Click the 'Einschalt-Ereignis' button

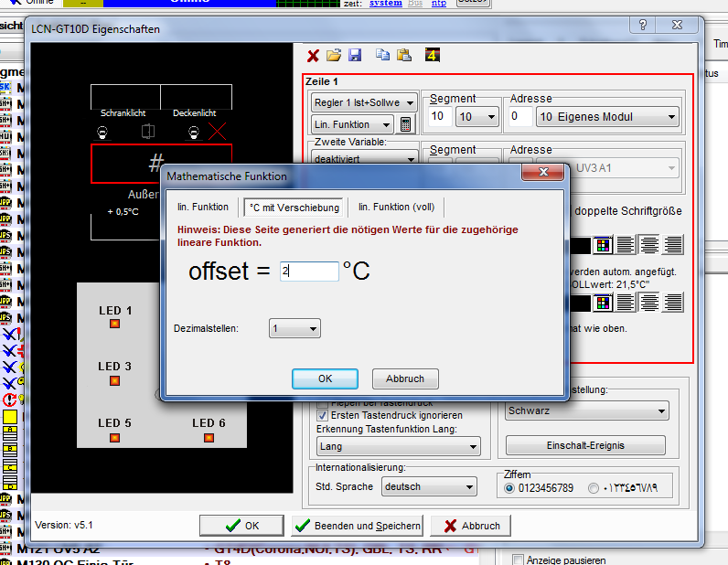[585, 445]
